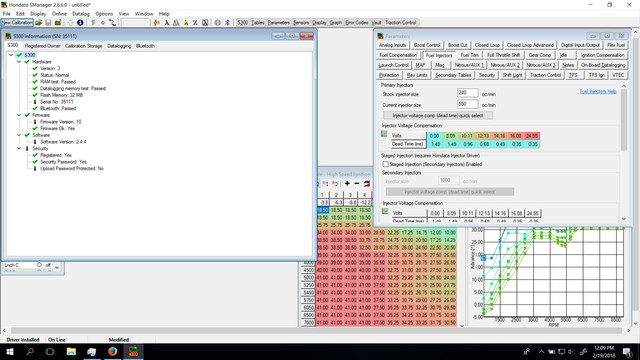
Task: Select the 0.00 volts cell in primary compensation
Action: click(435, 136)
